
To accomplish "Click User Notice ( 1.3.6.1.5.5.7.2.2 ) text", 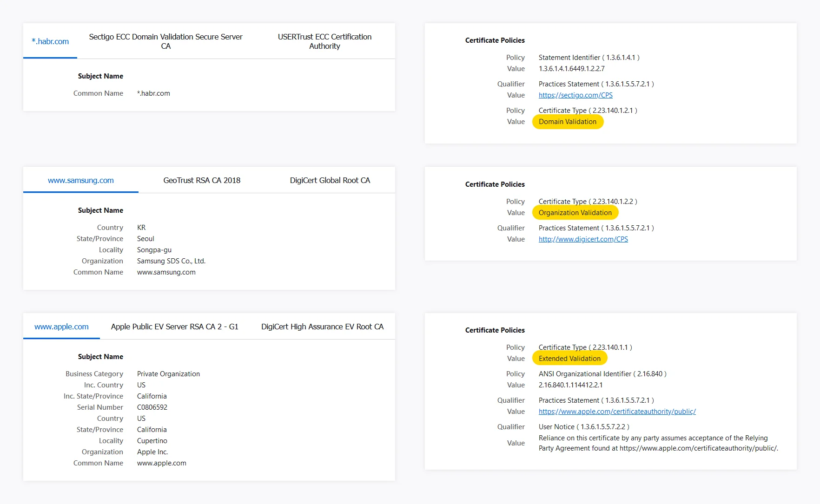I will [584, 427].
